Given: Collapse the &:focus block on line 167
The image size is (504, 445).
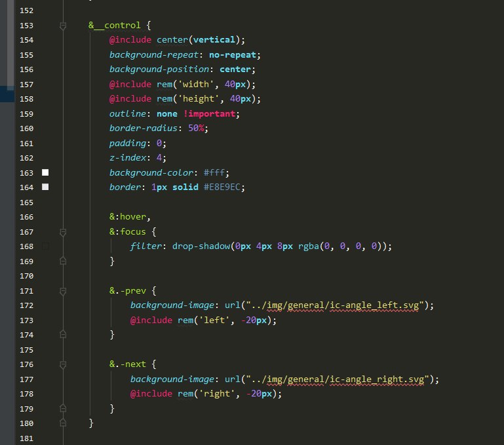Looking at the screenshot, I should [x=63, y=232].
